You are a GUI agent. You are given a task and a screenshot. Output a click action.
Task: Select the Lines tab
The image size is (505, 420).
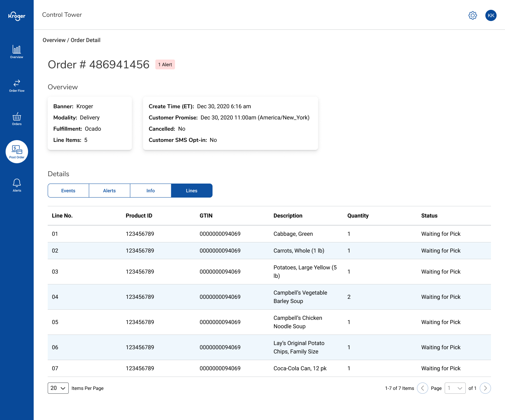[x=192, y=191]
